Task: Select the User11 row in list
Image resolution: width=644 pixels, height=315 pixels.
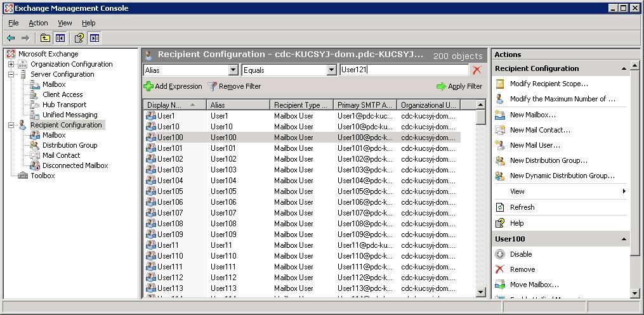Action: click(x=302, y=245)
